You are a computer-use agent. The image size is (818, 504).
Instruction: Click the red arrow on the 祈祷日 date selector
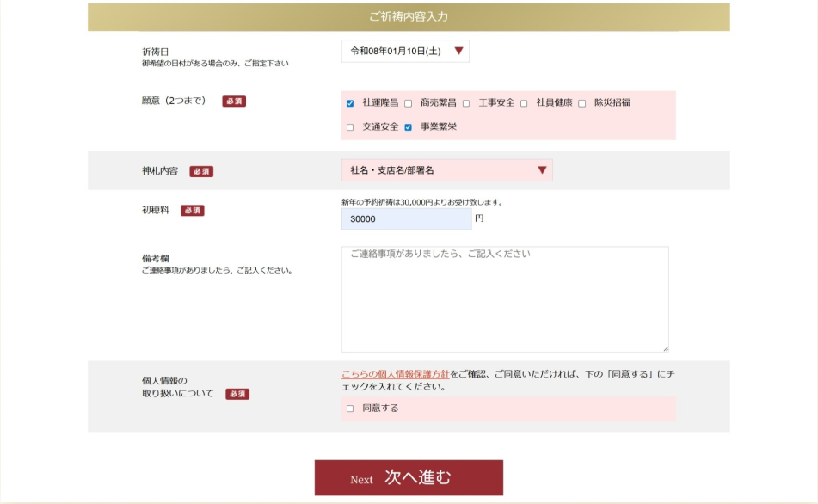(458, 51)
